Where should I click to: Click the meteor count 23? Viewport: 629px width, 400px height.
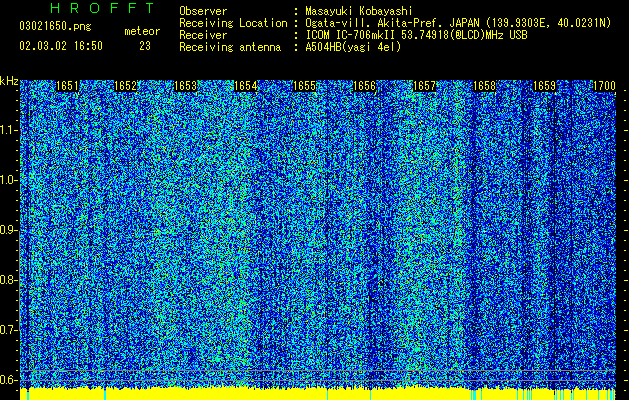pyautogui.click(x=145, y=46)
